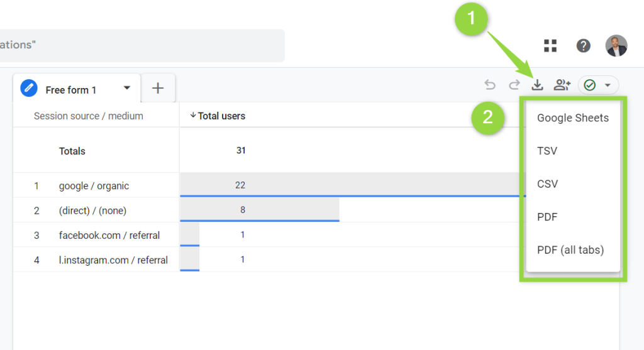Expand the Free form 1 tab dropdown
This screenshot has width=644, height=350.
pos(127,88)
